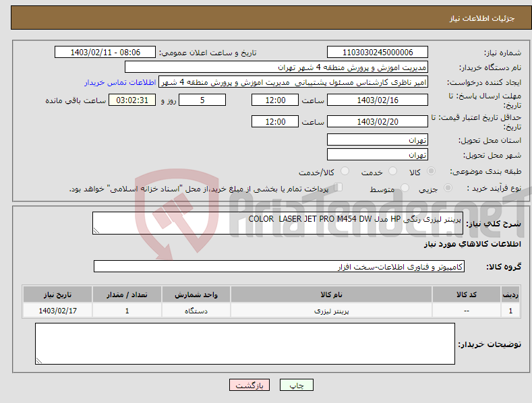This screenshot has height=403, width=532.
Task: Click the کد کالا column header
Action: [x=467, y=294]
